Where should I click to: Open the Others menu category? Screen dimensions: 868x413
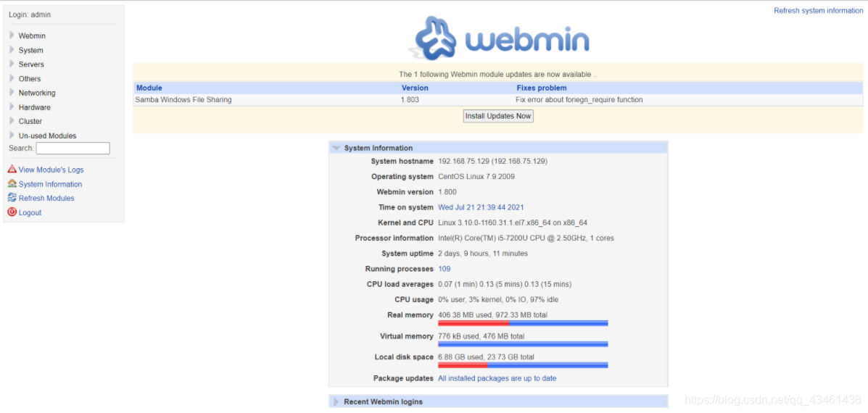30,79
